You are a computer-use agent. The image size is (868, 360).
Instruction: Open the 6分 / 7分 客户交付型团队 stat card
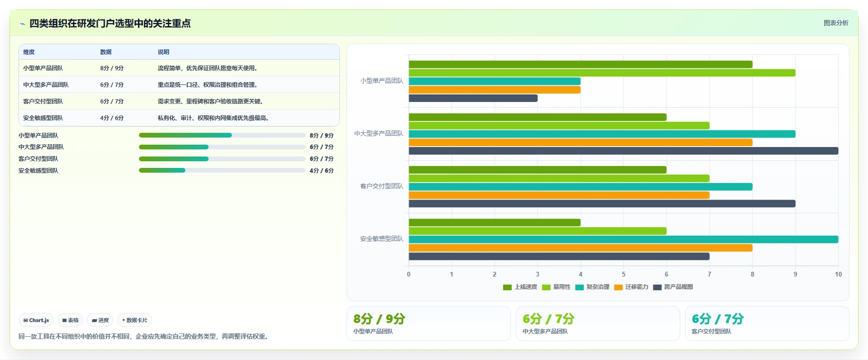coord(767,323)
